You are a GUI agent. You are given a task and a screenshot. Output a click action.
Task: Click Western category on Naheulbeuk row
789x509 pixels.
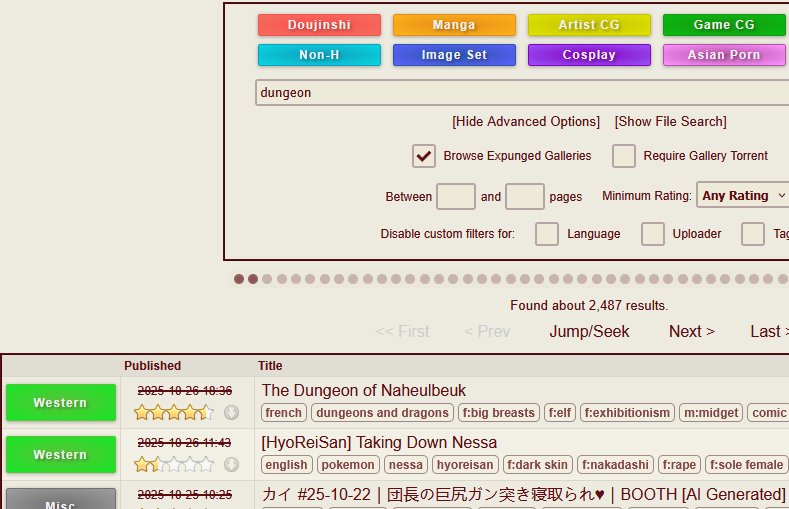(x=61, y=402)
